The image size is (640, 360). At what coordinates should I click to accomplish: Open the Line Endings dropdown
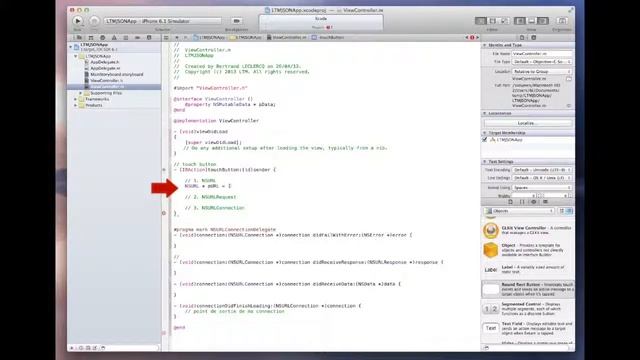(542, 178)
